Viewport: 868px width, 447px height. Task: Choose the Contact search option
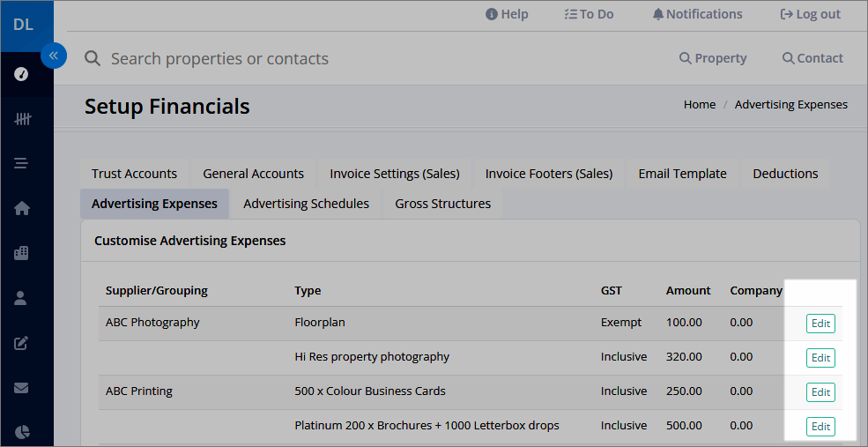tap(812, 58)
